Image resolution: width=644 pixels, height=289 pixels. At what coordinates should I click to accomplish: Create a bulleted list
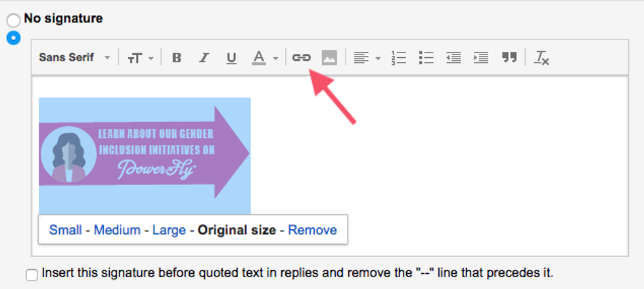pyautogui.click(x=426, y=58)
